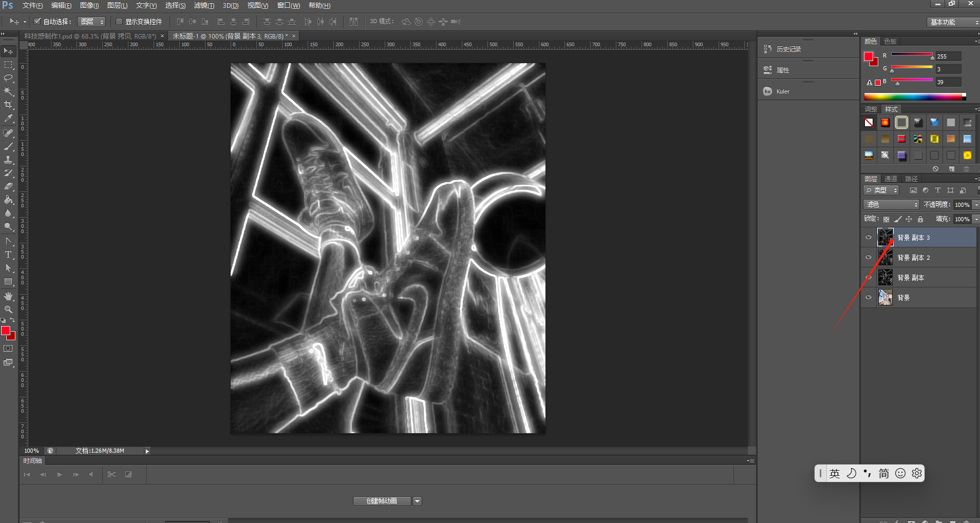980x523 pixels.
Task: Select the Clone Stamp tool
Action: click(8, 160)
